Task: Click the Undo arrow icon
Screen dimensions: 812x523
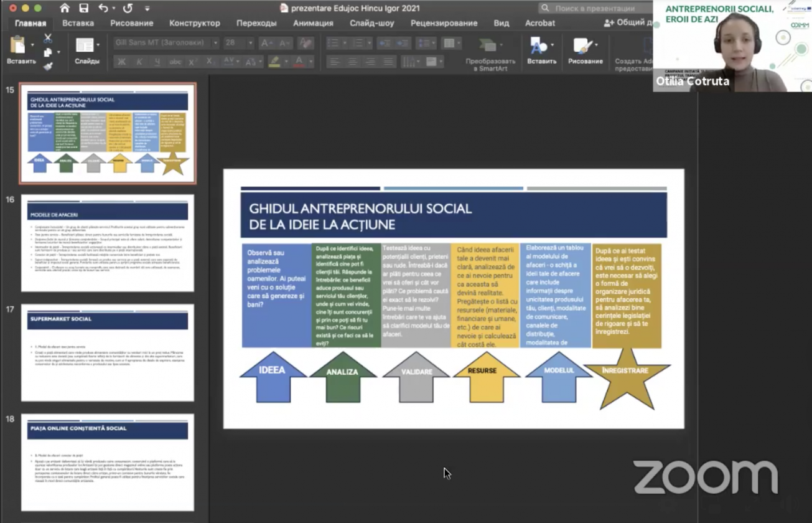Action: (103, 8)
